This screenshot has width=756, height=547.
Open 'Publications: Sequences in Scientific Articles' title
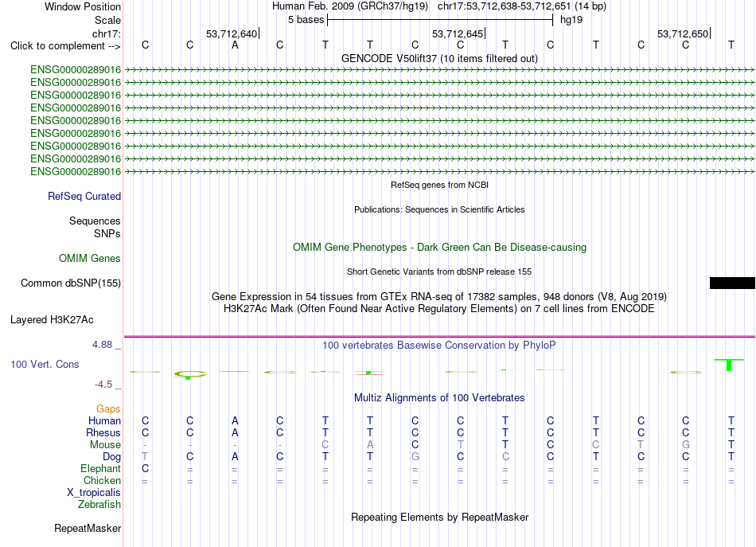tap(439, 209)
